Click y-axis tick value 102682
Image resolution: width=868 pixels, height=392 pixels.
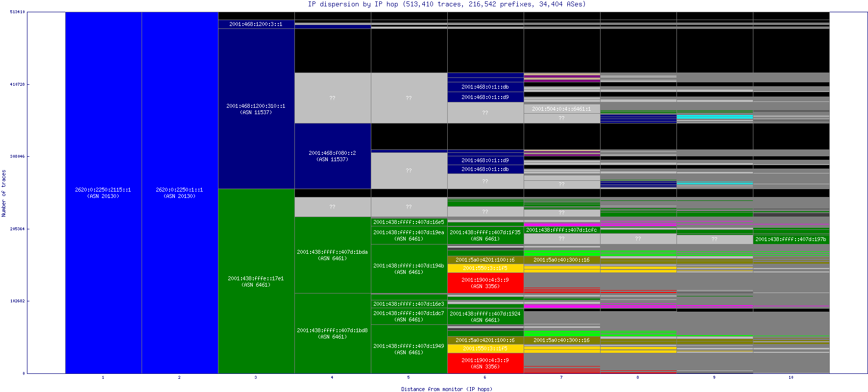point(17,301)
